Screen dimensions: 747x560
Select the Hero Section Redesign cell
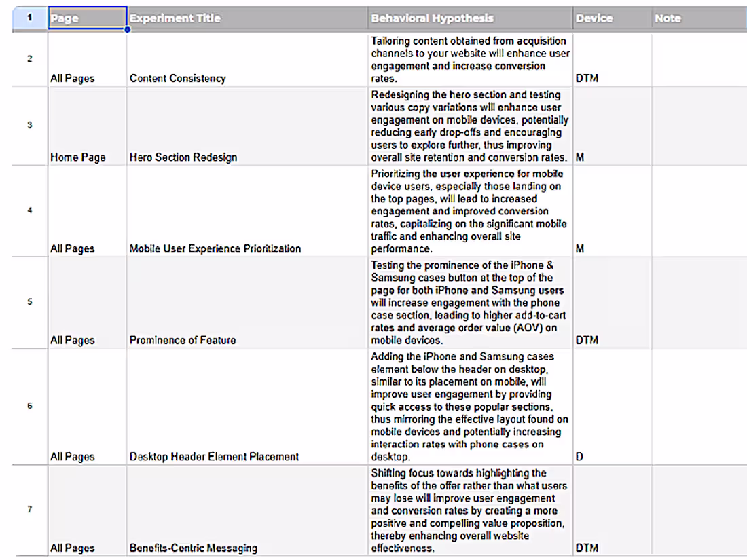(247, 126)
